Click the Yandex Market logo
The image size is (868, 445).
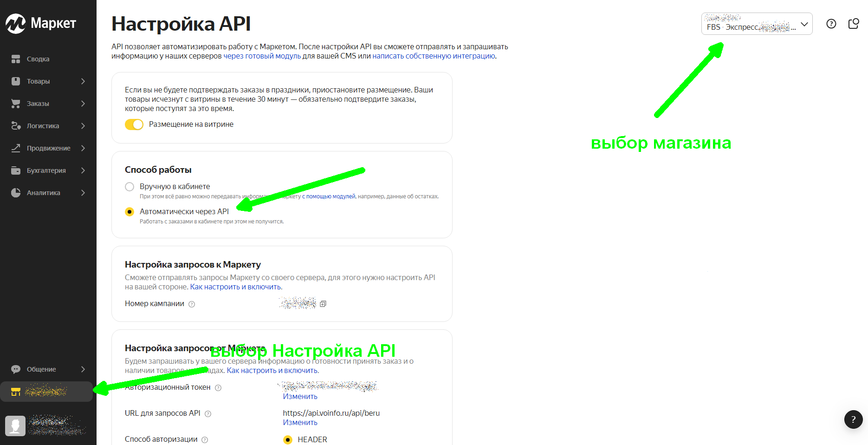pyautogui.click(x=41, y=23)
